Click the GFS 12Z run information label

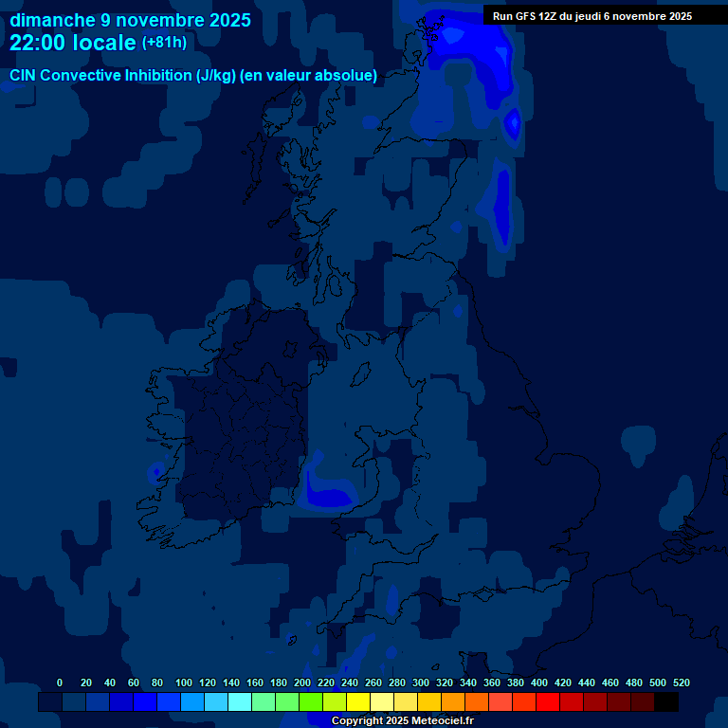click(591, 16)
